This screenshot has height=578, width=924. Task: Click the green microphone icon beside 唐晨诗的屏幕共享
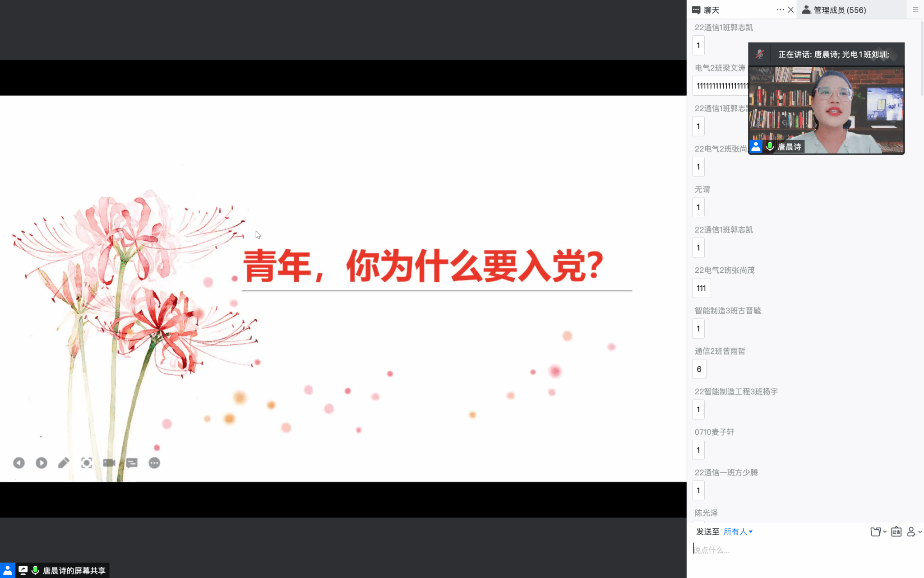pos(35,570)
